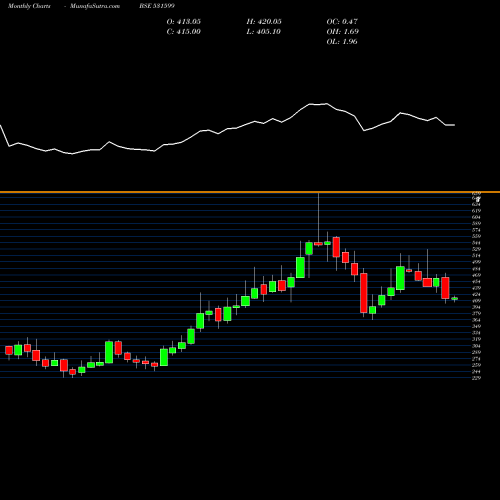Click the 514 price axis label

click(x=477, y=256)
